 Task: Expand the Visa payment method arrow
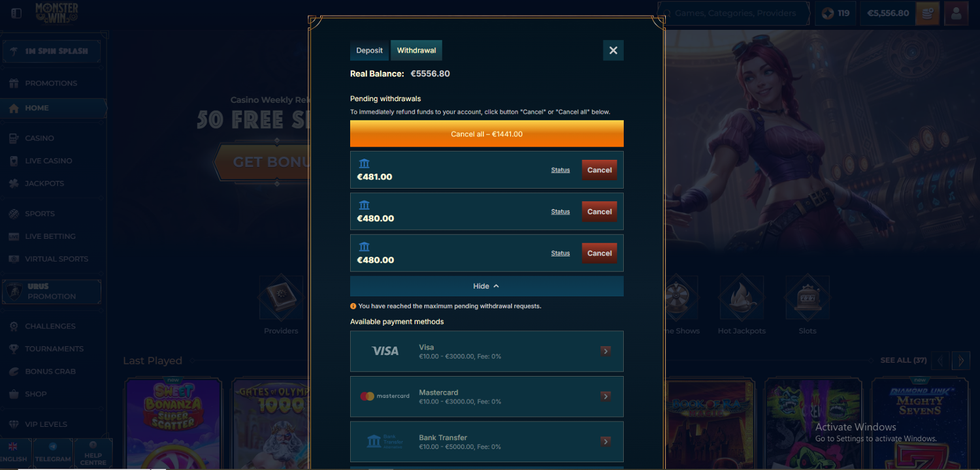tap(606, 351)
